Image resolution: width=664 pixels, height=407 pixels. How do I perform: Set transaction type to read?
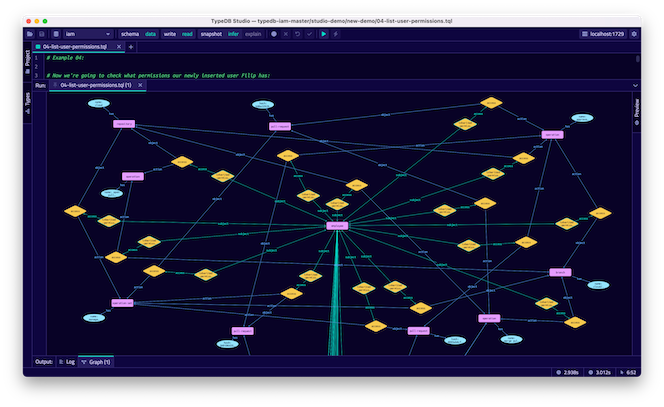(x=187, y=34)
